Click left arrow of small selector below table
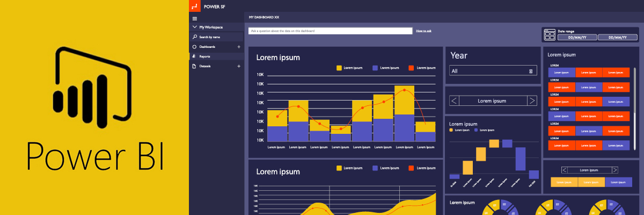 tap(564, 170)
